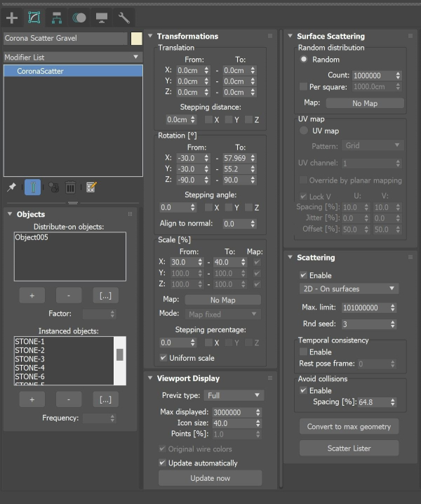
Task: Click the Pin Stack pushpin icon
Action: (11, 187)
